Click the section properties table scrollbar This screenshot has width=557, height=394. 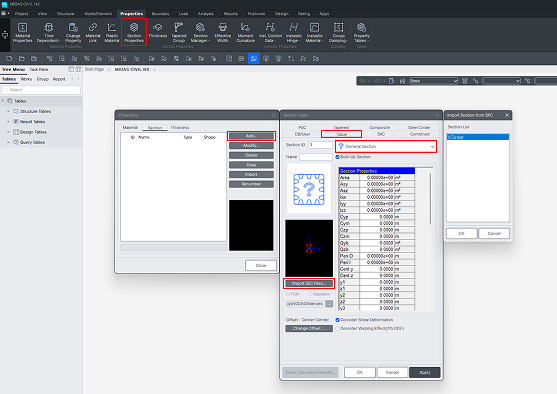click(430, 199)
